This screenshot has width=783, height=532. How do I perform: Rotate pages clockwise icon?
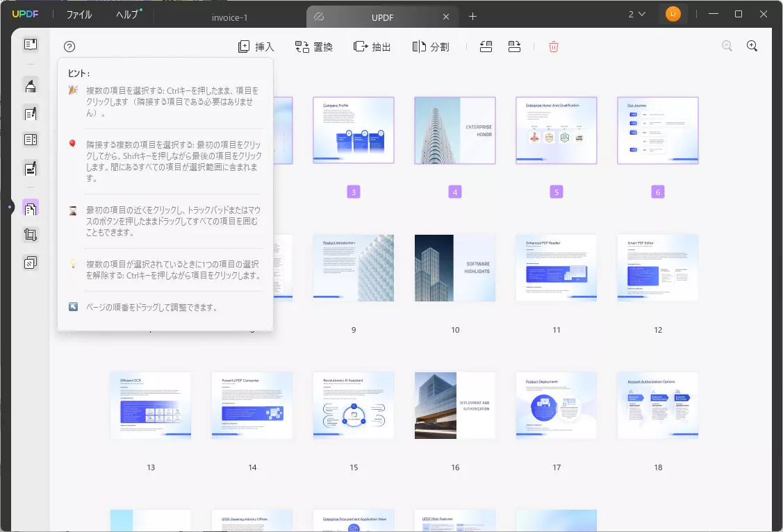point(514,47)
